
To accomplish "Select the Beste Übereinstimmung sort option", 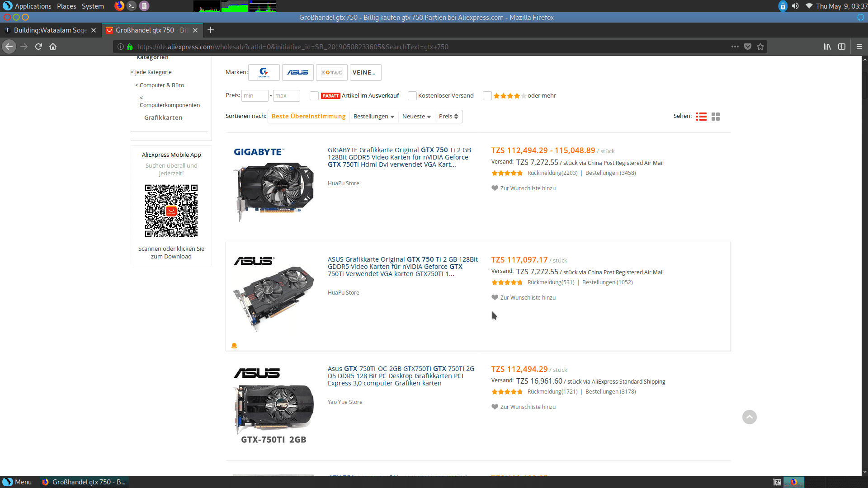I will click(x=308, y=117).
